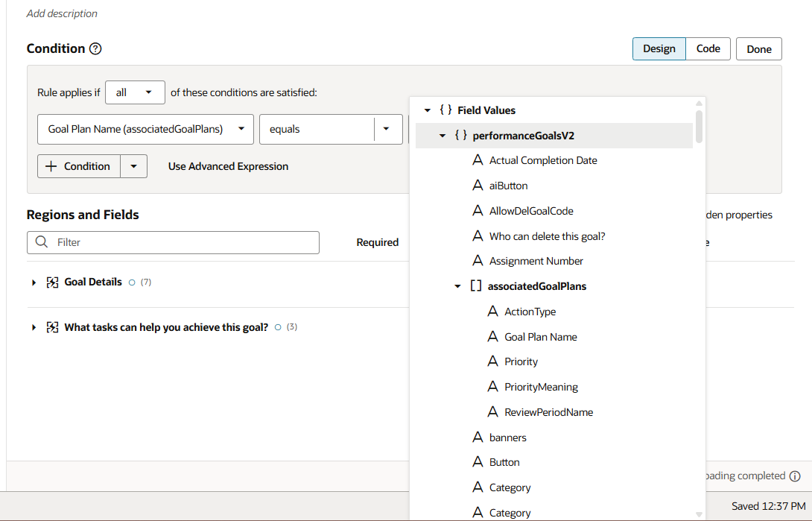The width and height of the screenshot is (812, 521).
Task: Click the associatedGoalPlans array bracket icon
Action: (476, 286)
